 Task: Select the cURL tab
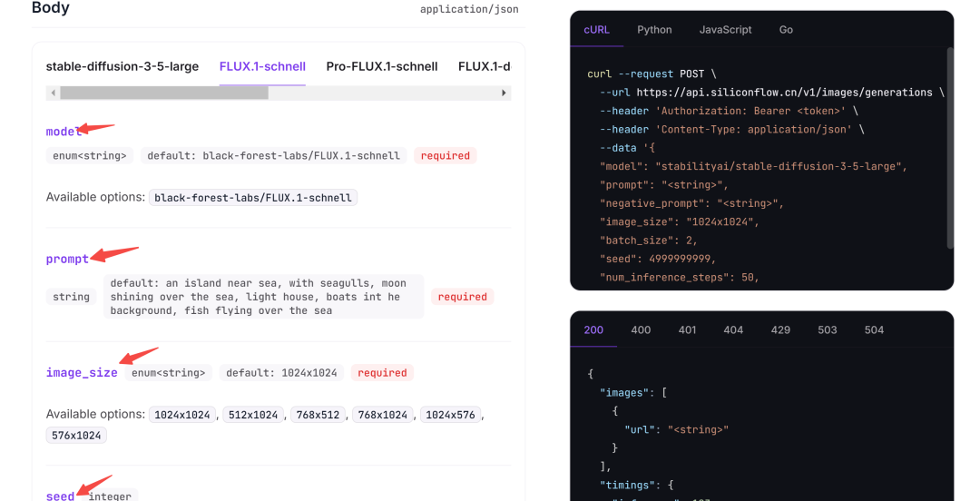(x=596, y=29)
